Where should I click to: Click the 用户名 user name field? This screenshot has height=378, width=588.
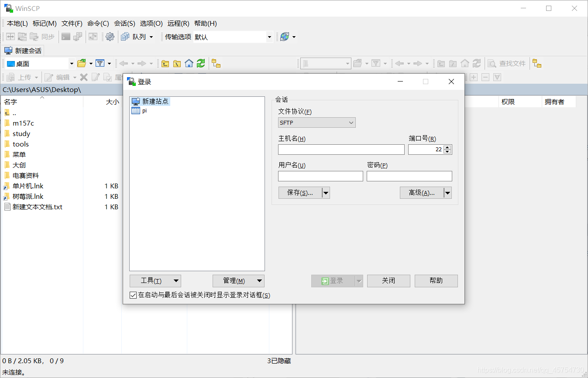click(x=320, y=176)
